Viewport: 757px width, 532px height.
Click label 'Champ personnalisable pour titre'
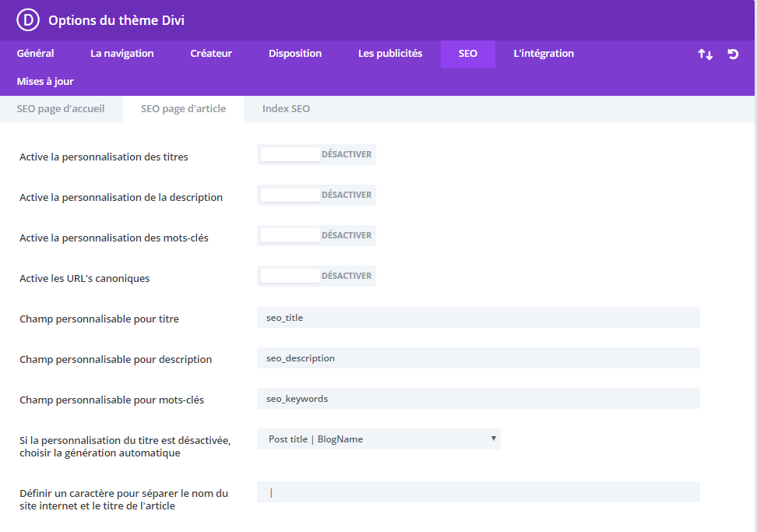point(100,319)
